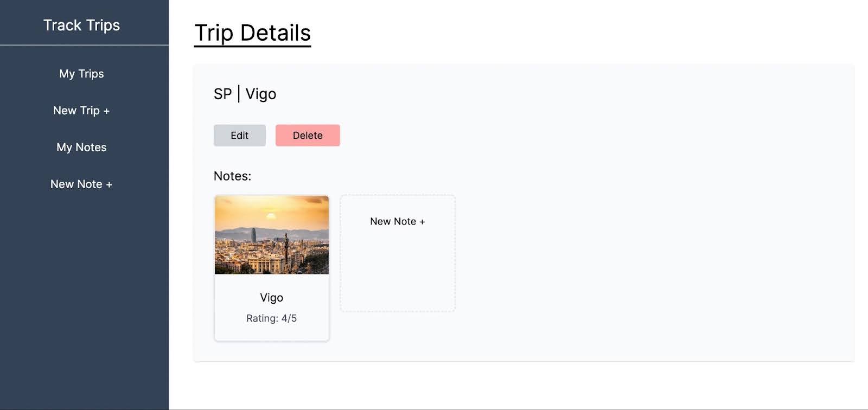The image size is (868, 410).
Task: Click the SP country code in the title
Action: (x=222, y=94)
